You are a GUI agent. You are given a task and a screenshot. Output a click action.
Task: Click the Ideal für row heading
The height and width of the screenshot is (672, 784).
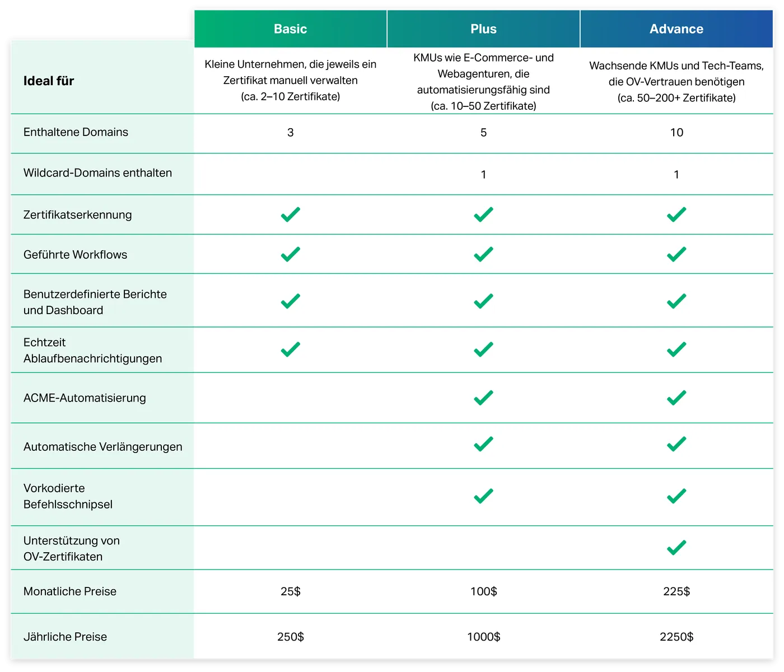tap(49, 81)
